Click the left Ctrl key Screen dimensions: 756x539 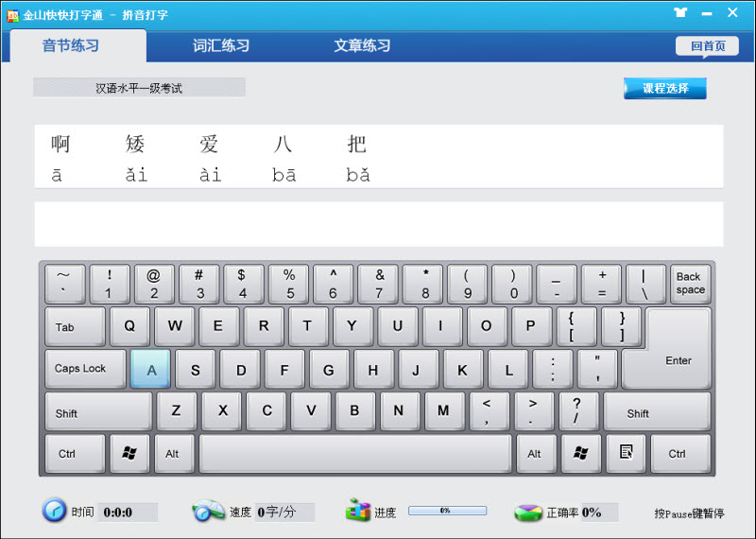[x=75, y=453]
